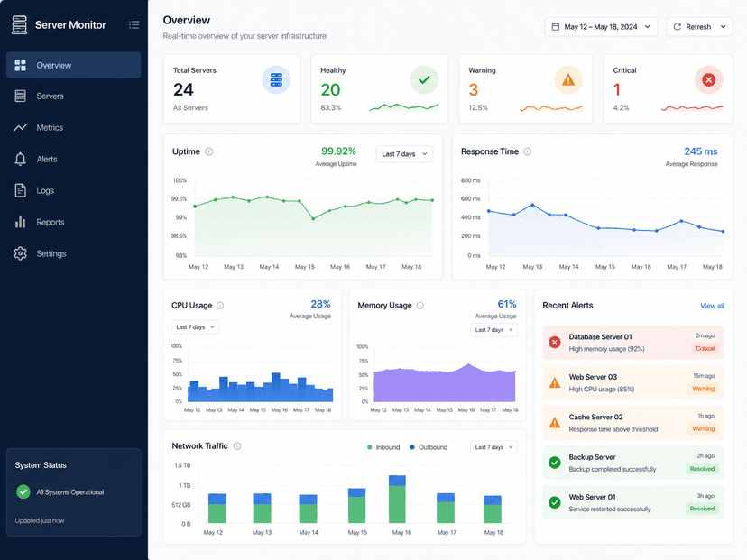The image size is (747, 560).
Task: Click the Critical red X icon in card
Action: coord(708,79)
